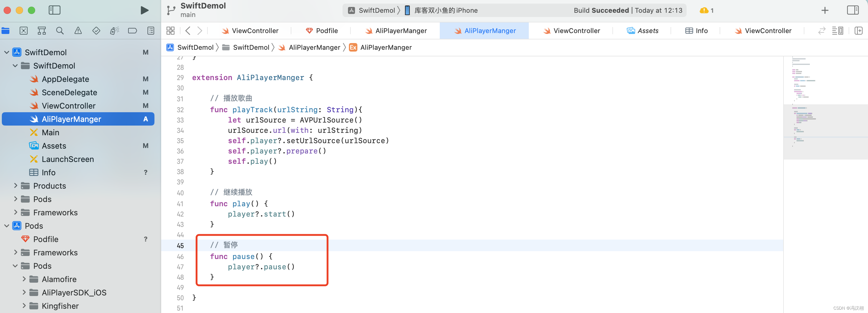Collapse the SwiftDemol folder group
Viewport: 868px width, 313px height.
pyautogui.click(x=15, y=66)
